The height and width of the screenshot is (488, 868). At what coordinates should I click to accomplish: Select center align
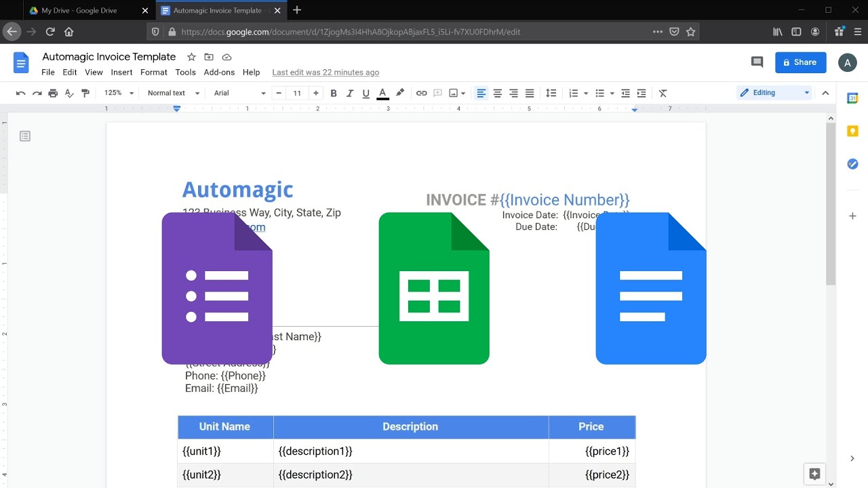[x=498, y=94]
